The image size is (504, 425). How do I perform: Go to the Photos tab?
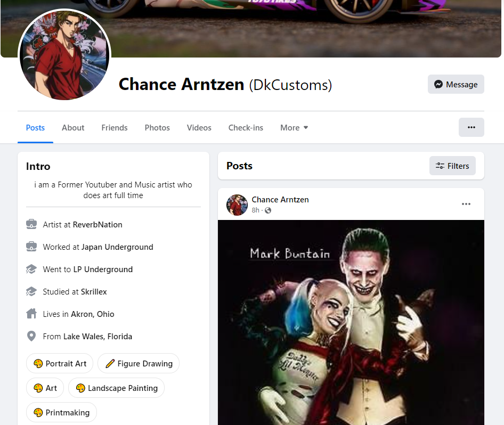157,127
